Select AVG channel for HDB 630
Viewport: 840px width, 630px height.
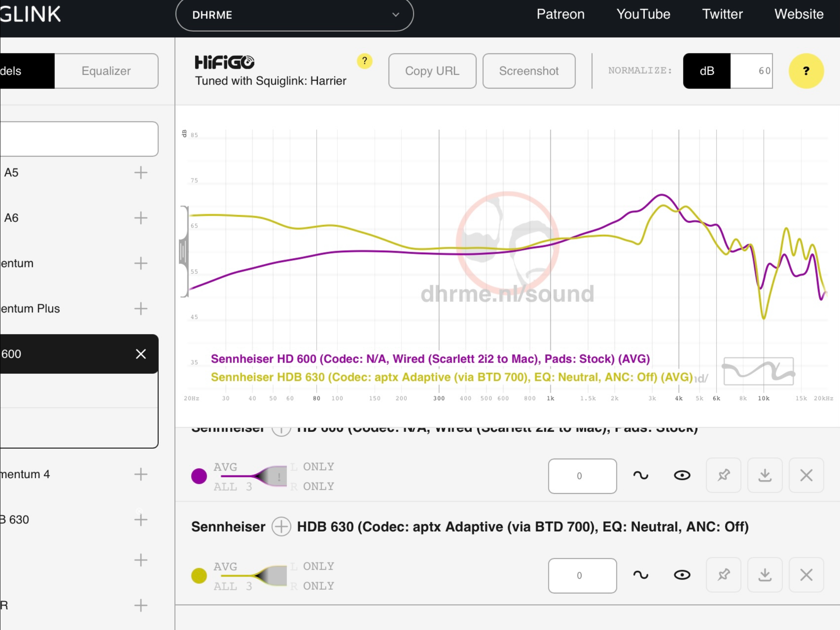click(225, 567)
